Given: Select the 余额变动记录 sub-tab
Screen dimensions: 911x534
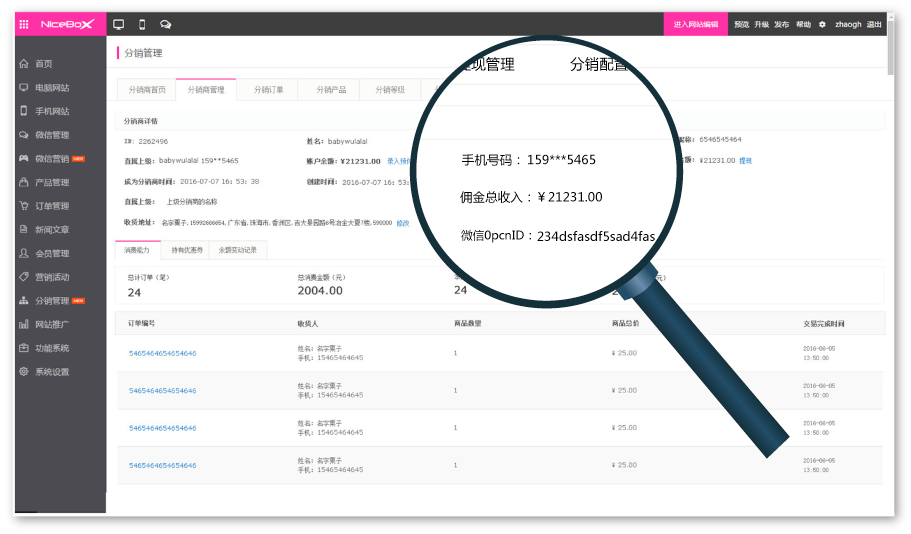Looking at the screenshot, I should 238,250.
